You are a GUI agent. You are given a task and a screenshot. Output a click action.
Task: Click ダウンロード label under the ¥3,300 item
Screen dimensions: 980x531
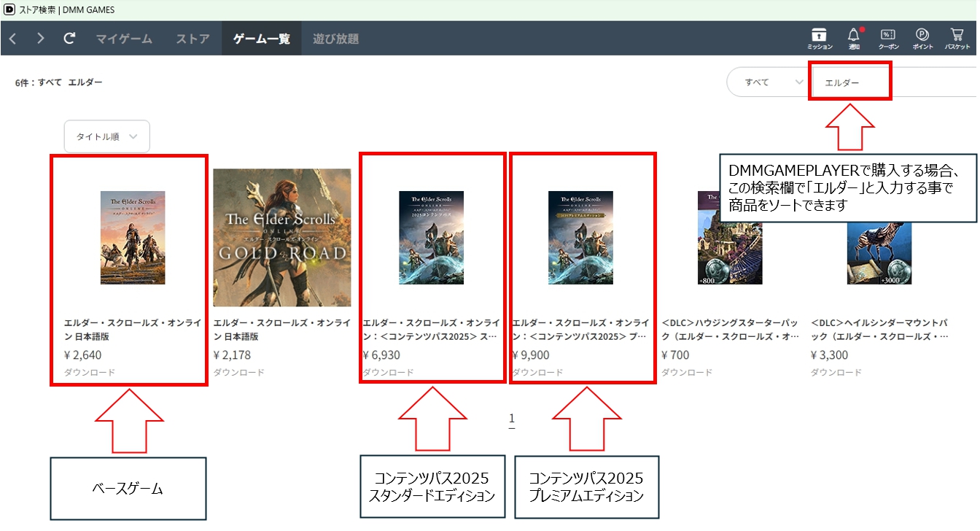836,372
